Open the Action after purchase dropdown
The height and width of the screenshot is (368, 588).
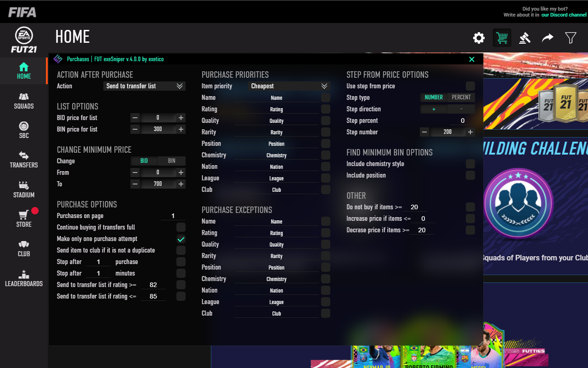[144, 86]
